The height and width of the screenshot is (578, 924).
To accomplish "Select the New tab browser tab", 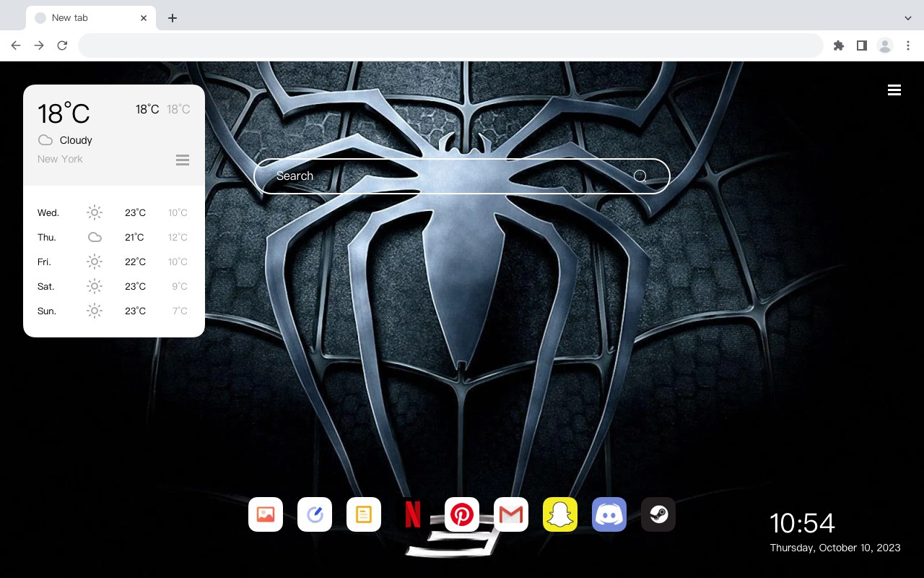I will [90, 18].
